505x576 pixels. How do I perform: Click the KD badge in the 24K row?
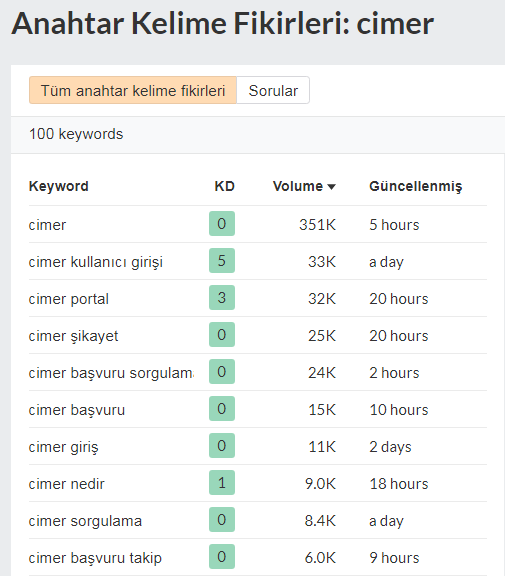click(x=222, y=371)
